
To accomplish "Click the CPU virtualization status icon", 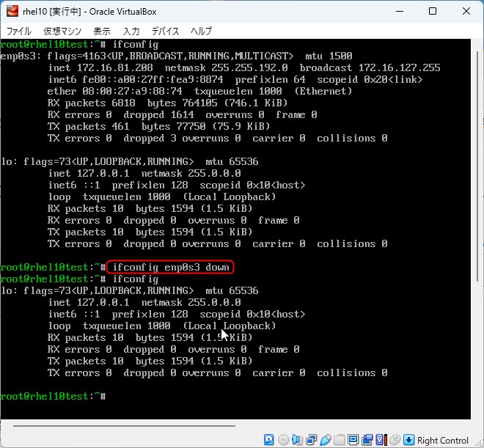I will pos(381,439).
